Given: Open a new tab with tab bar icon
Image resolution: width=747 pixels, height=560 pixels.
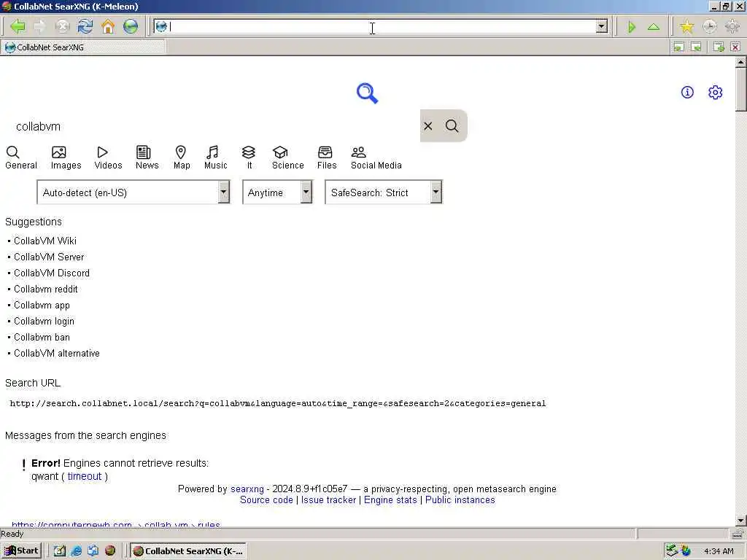Looking at the screenshot, I should [x=719, y=47].
